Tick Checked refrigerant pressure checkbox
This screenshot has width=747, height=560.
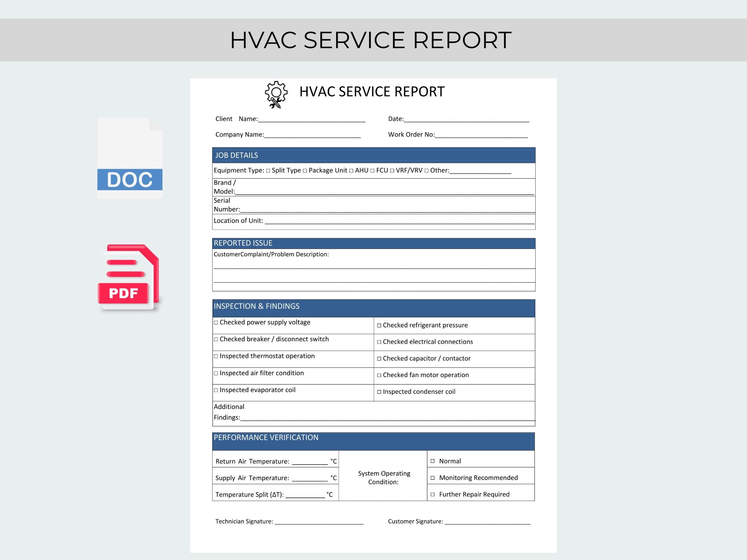pyautogui.click(x=379, y=326)
